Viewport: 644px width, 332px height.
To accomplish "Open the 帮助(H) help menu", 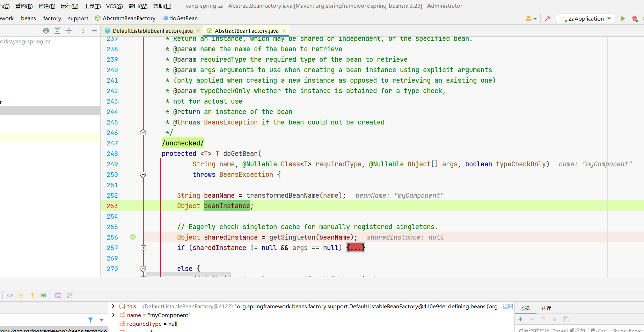I will point(162,6).
